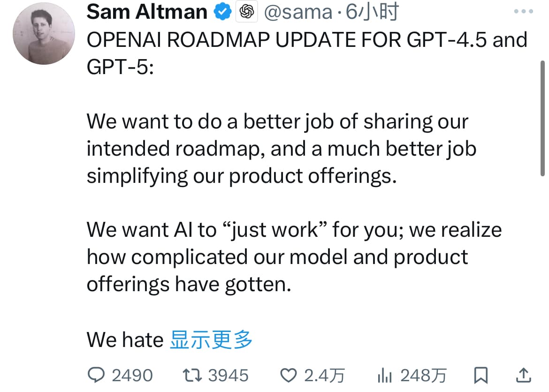Like the tweet with the heart icon

pyautogui.click(x=290, y=374)
